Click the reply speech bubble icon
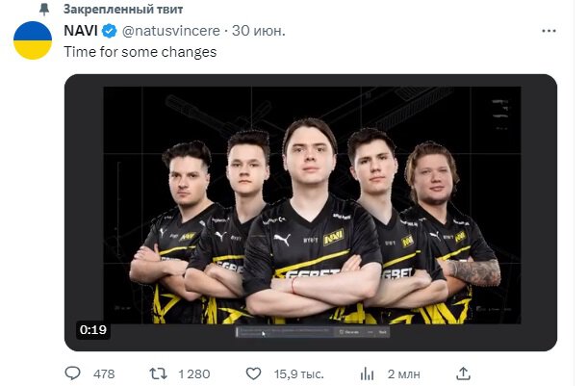 pos(72,373)
